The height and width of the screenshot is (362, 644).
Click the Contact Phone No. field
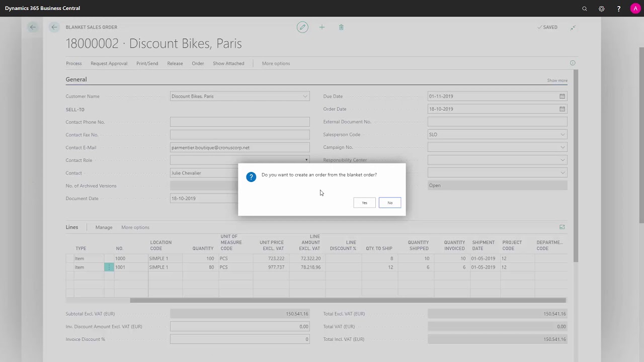click(239, 122)
